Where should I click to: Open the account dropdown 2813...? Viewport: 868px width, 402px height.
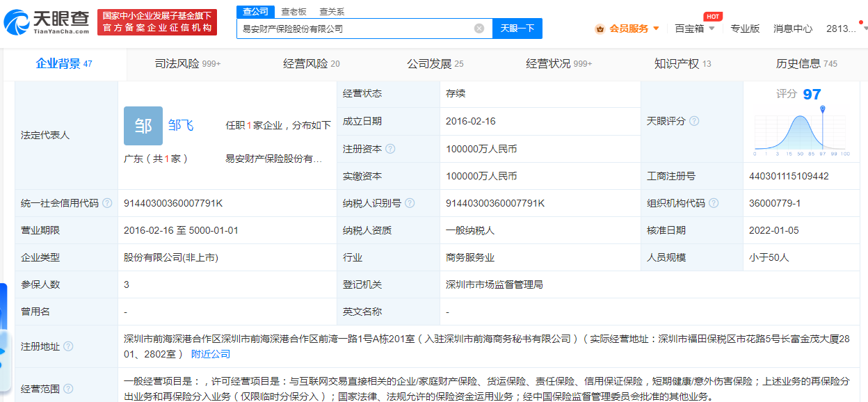[844, 29]
